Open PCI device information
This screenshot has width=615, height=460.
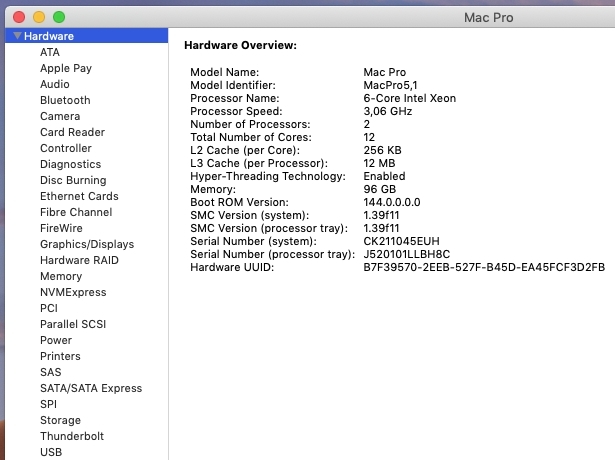49,308
